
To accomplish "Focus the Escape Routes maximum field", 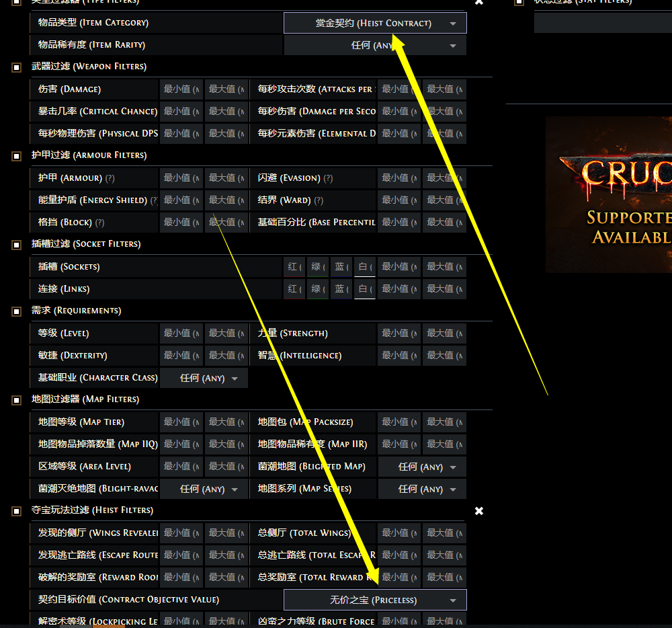I will [226, 555].
